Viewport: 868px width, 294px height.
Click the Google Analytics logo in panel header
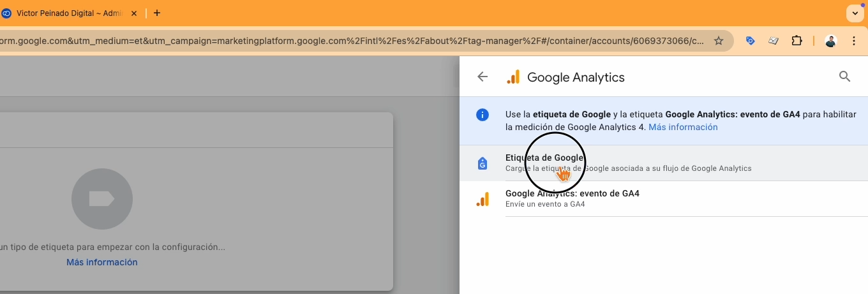(513, 77)
